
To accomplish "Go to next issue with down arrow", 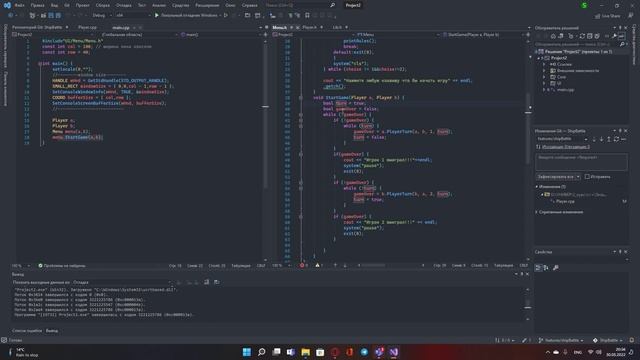I will (345, 265).
